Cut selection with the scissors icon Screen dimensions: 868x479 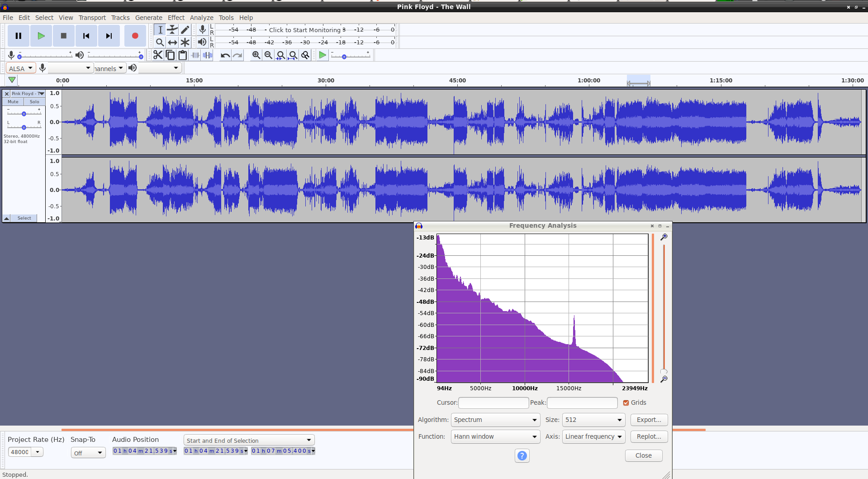coord(158,55)
